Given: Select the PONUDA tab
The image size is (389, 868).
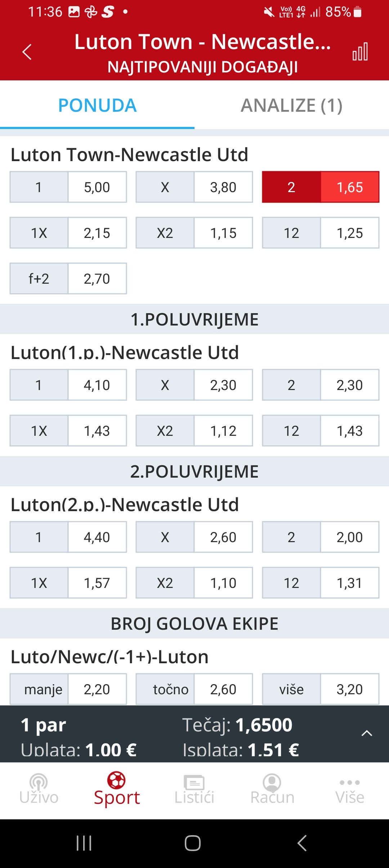Looking at the screenshot, I should [x=97, y=105].
